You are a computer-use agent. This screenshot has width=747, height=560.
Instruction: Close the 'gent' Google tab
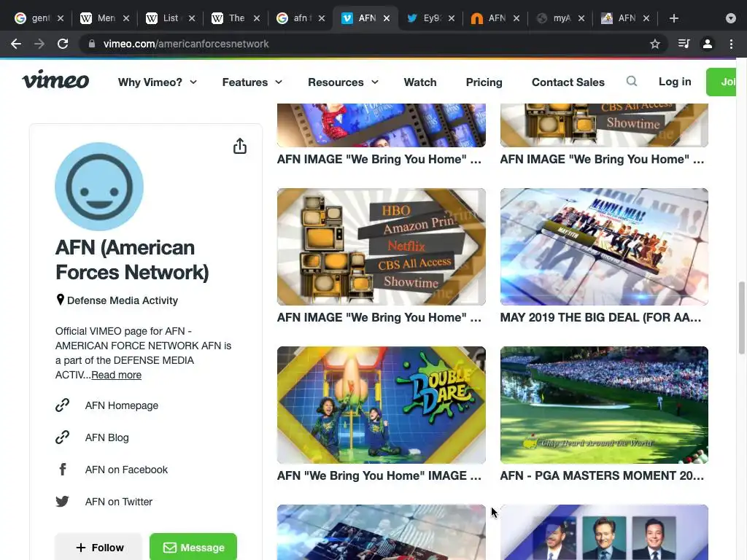[x=61, y=18]
